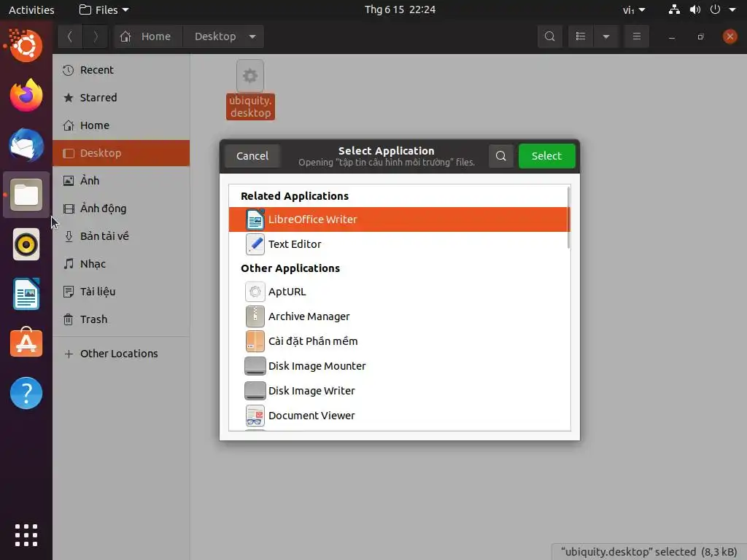Click the Home path button

pyautogui.click(x=148, y=36)
